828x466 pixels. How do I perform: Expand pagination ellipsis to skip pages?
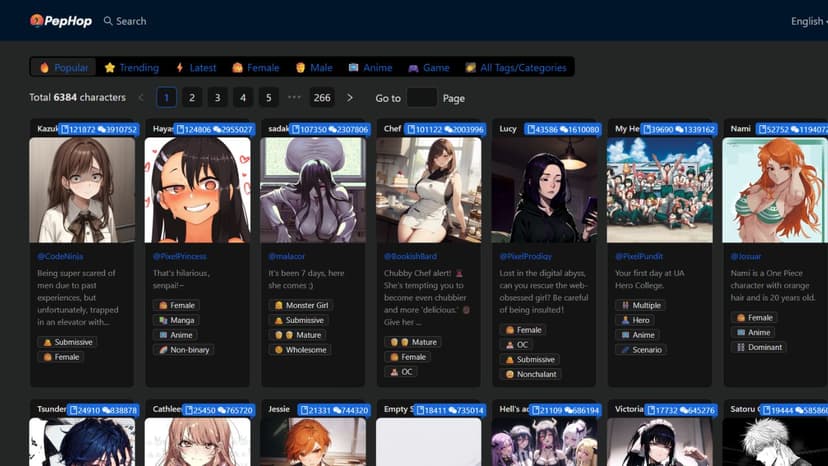pyautogui.click(x=294, y=98)
